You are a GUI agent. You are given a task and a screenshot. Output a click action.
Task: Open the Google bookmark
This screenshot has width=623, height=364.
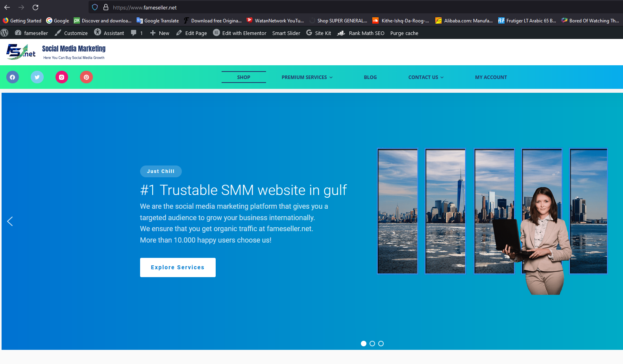click(57, 21)
